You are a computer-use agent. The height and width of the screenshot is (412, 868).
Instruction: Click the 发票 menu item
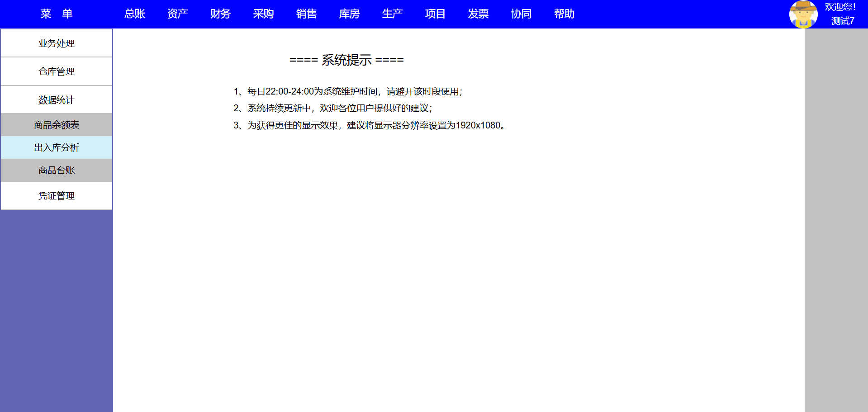(478, 14)
